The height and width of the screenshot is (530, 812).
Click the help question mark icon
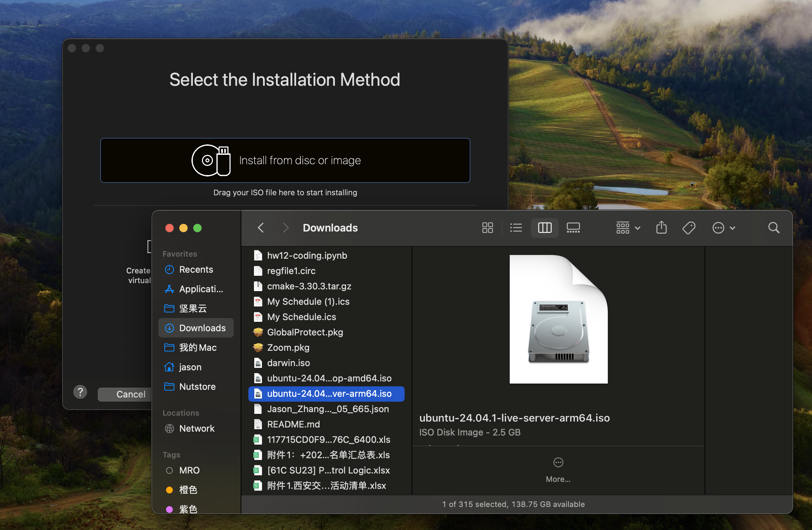tap(81, 392)
